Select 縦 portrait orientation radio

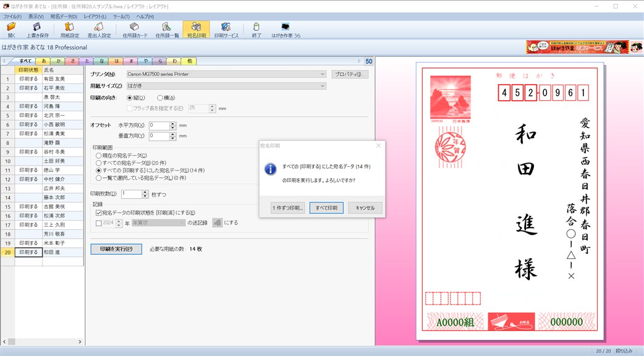130,98
